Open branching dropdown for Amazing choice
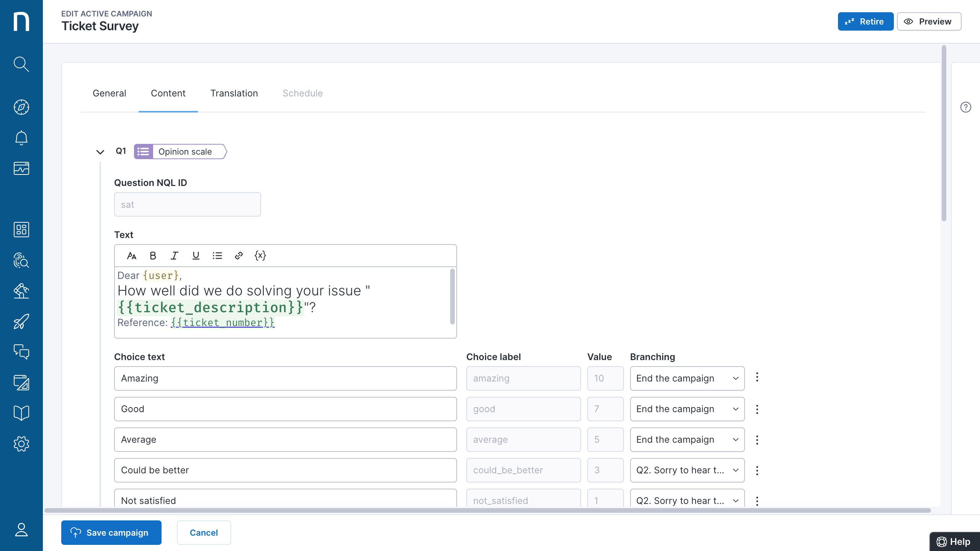Screen dimensions: 980x551 687,378
